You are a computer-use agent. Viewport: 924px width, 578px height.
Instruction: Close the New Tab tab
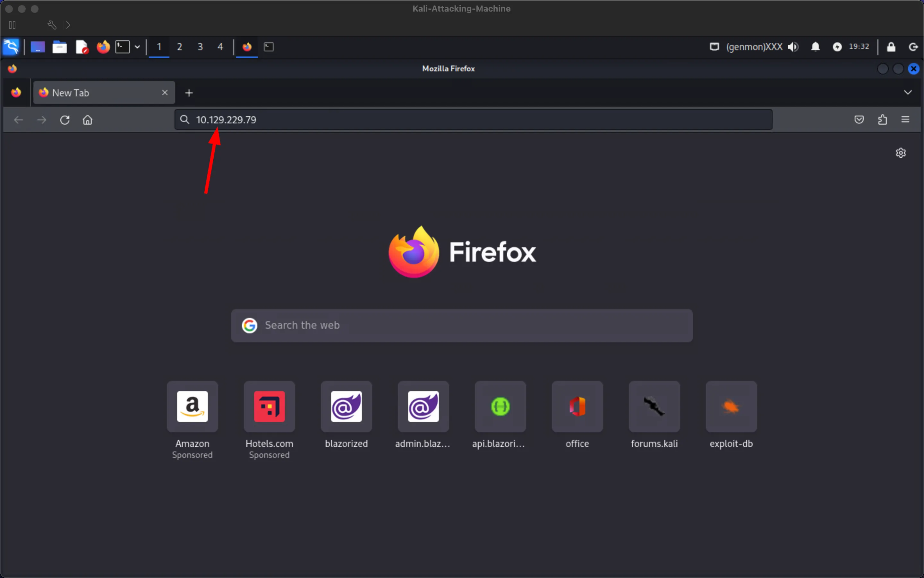(x=165, y=92)
